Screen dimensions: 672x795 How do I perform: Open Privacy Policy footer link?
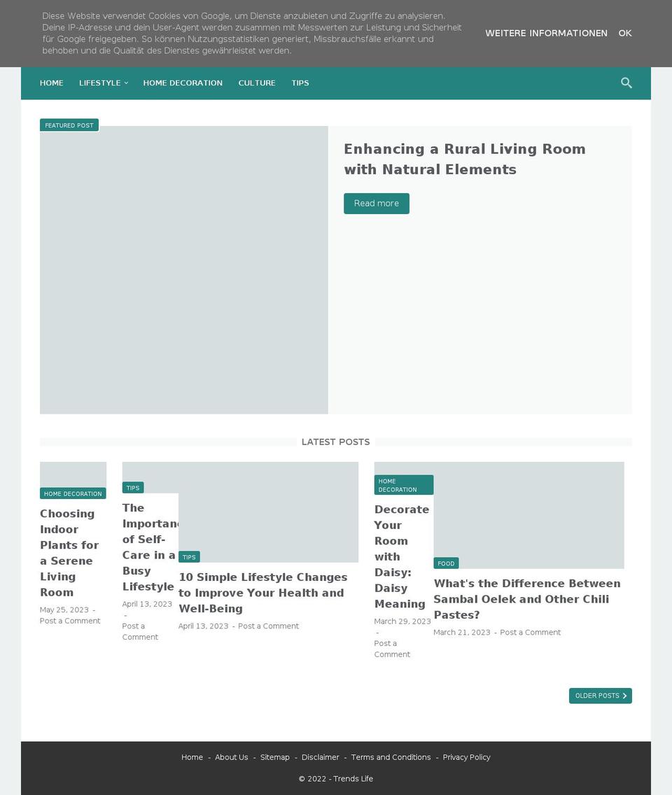[467, 757]
